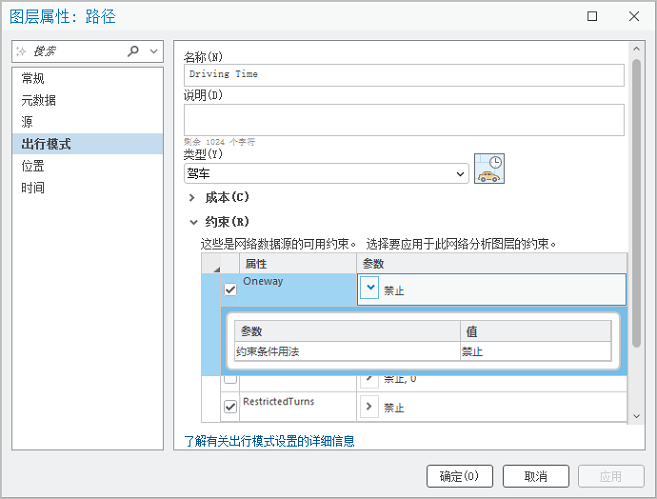This screenshot has width=657, height=499.
Task: Open the search options dropdown arrow
Action: (153, 51)
